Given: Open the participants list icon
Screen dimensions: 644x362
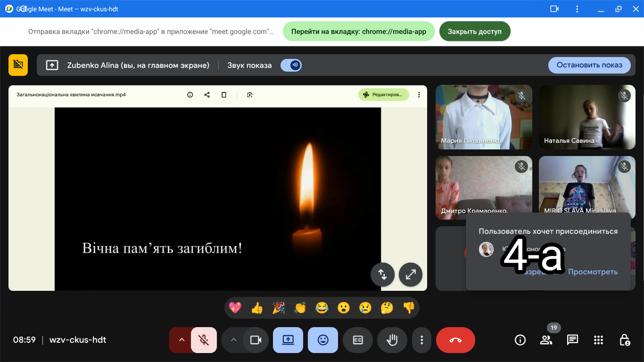Looking at the screenshot, I should (546, 340).
